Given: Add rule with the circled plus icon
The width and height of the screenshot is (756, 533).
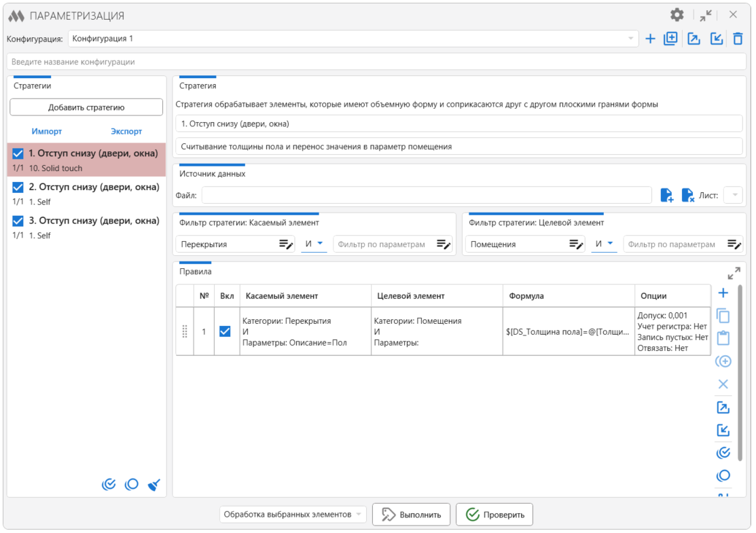Looking at the screenshot, I should click(723, 361).
